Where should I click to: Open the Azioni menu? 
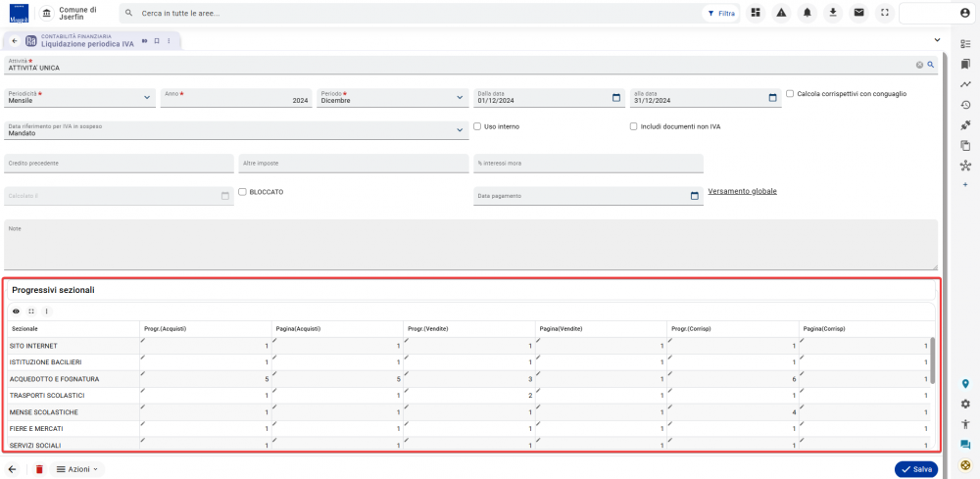(x=76, y=469)
